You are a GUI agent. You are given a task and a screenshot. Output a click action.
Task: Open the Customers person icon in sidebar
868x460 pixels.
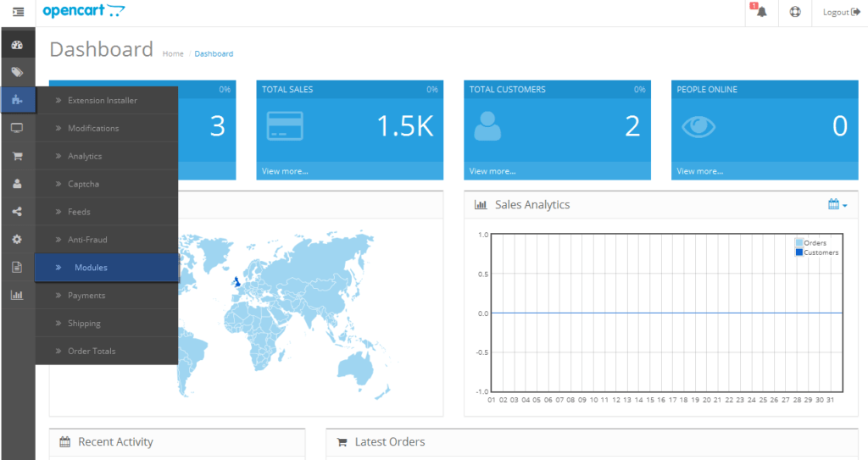[x=17, y=184]
